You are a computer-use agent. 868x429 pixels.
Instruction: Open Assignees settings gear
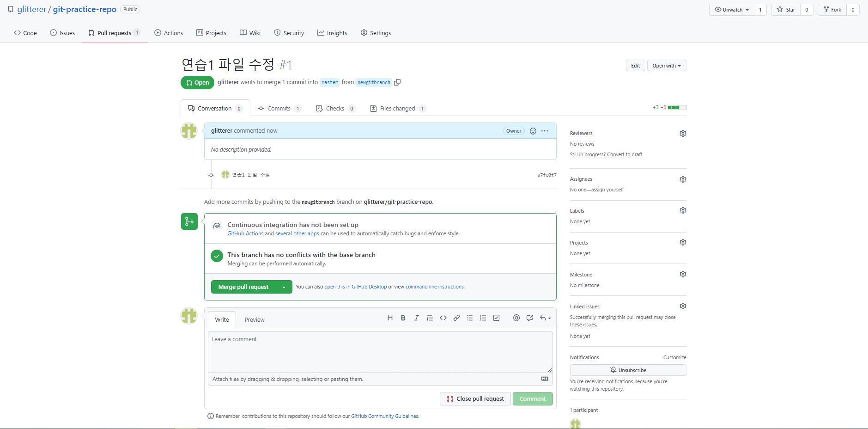683,179
